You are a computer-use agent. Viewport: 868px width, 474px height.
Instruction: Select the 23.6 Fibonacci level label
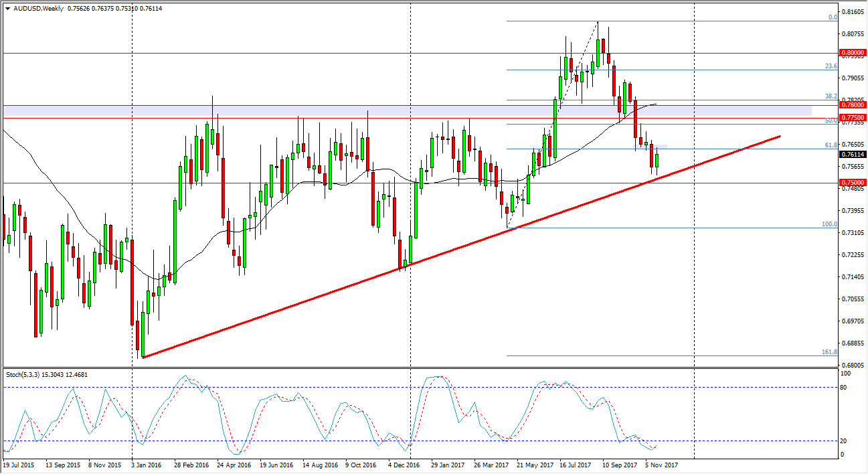coord(831,66)
